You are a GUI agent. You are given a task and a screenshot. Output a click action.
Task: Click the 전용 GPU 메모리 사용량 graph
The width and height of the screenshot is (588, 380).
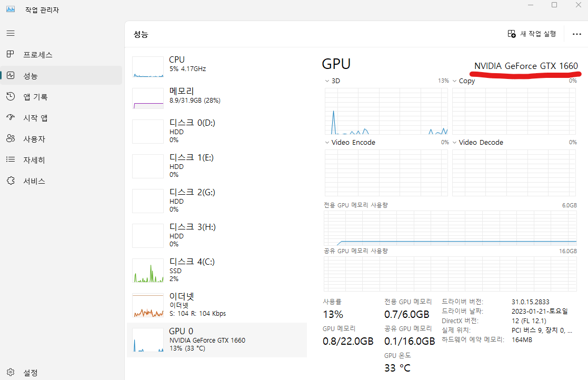tap(451, 228)
